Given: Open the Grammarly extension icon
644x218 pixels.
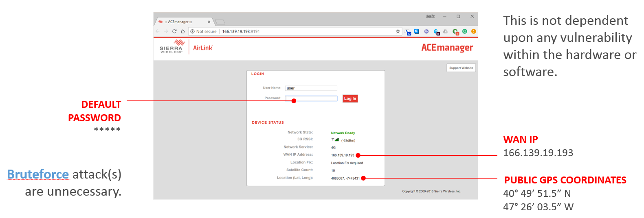Looking at the screenshot, I should tap(464, 31).
